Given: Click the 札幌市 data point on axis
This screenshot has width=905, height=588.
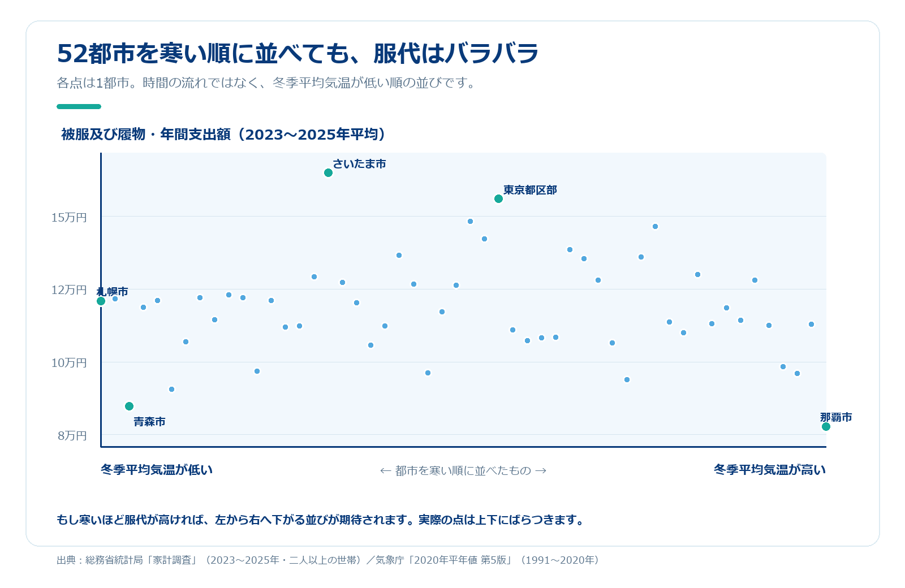Looking at the screenshot, I should (x=101, y=301).
